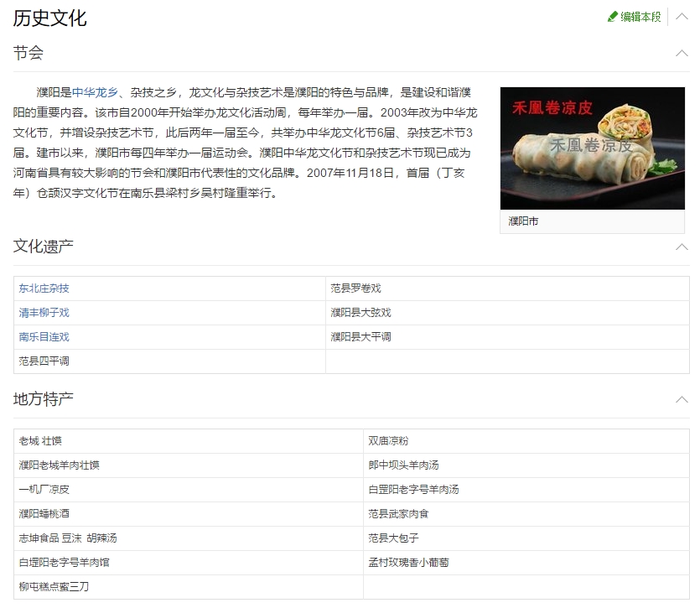This screenshot has height=608, width=700.
Task: Select the 濮阳老城羊肉壮馍 cell
Action: pyautogui.click(x=189, y=465)
